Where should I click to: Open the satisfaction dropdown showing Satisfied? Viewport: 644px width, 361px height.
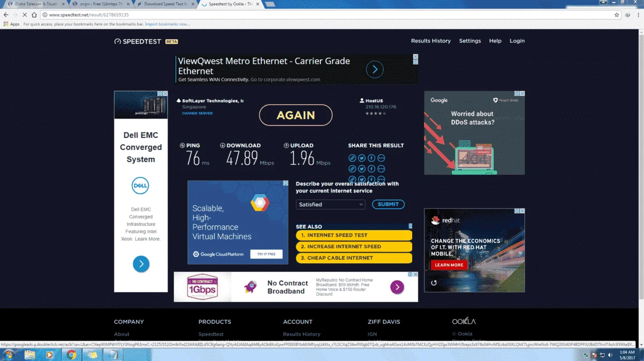[331, 204]
